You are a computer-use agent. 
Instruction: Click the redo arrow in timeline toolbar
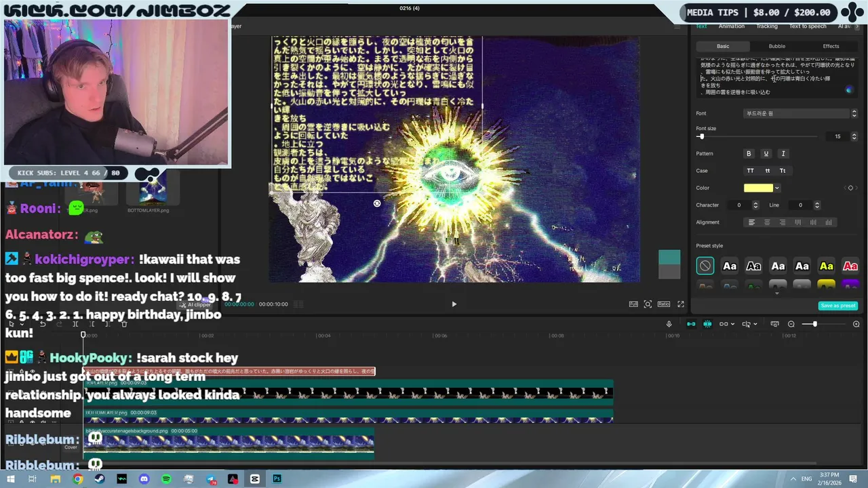pyautogui.click(x=59, y=324)
